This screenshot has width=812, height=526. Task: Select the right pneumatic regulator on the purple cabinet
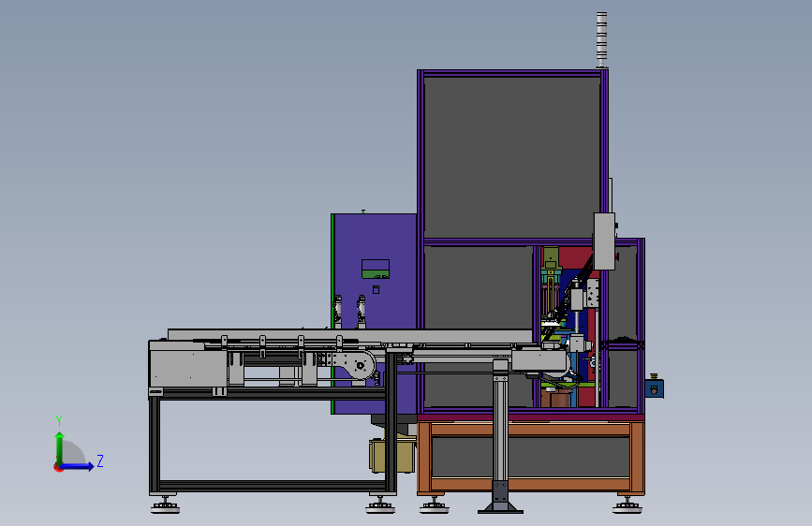[361, 312]
